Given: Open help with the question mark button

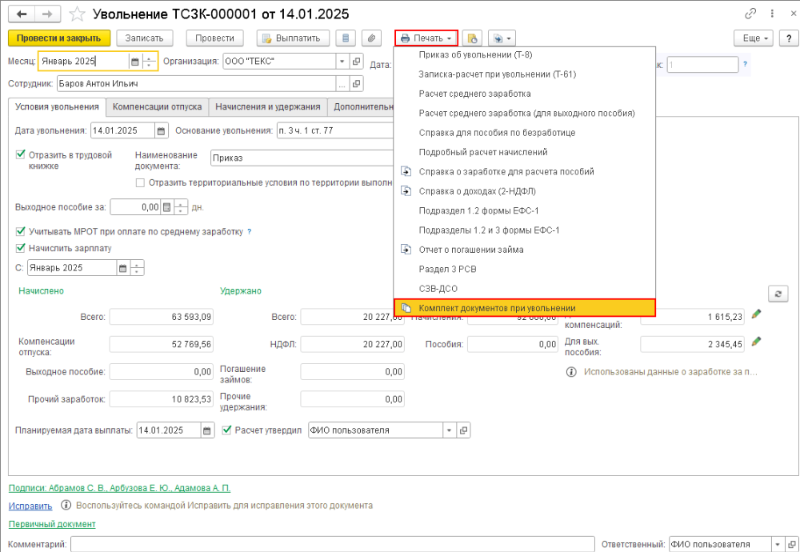Looking at the screenshot, I should point(789,38).
